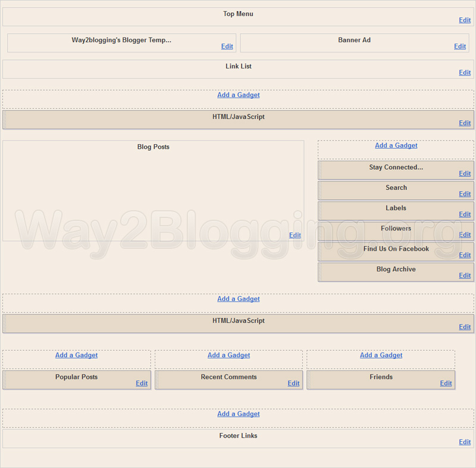Edit the Popular Posts gadget
Screen dimensions: 476x468
point(142,383)
